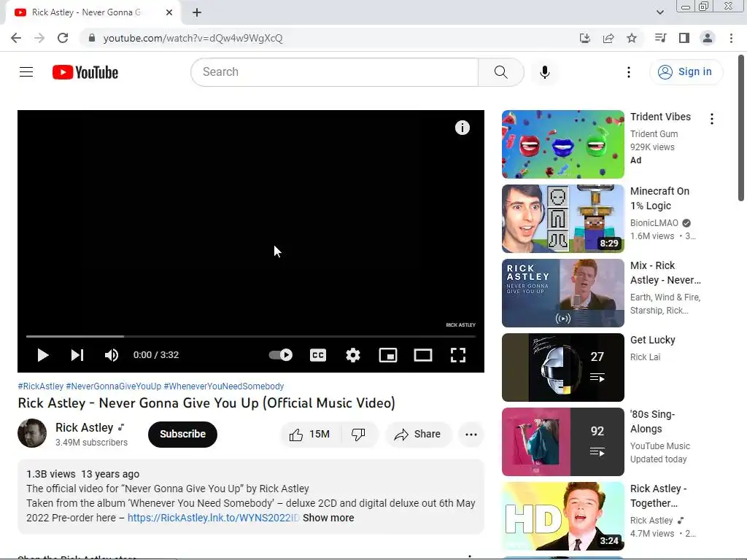Toggle closed captions (CC)
The image size is (747, 560).
pos(318,355)
